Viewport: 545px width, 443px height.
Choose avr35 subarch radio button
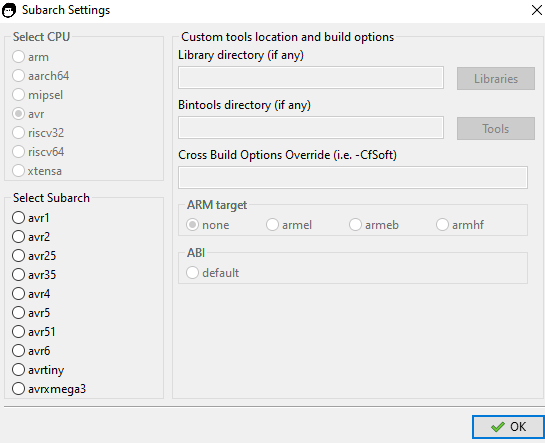click(x=34, y=275)
